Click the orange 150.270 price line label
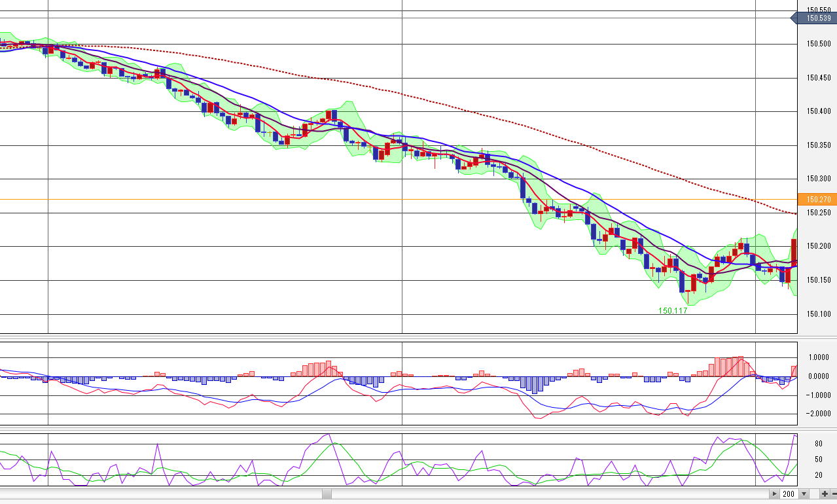837x504 pixels. [817, 200]
